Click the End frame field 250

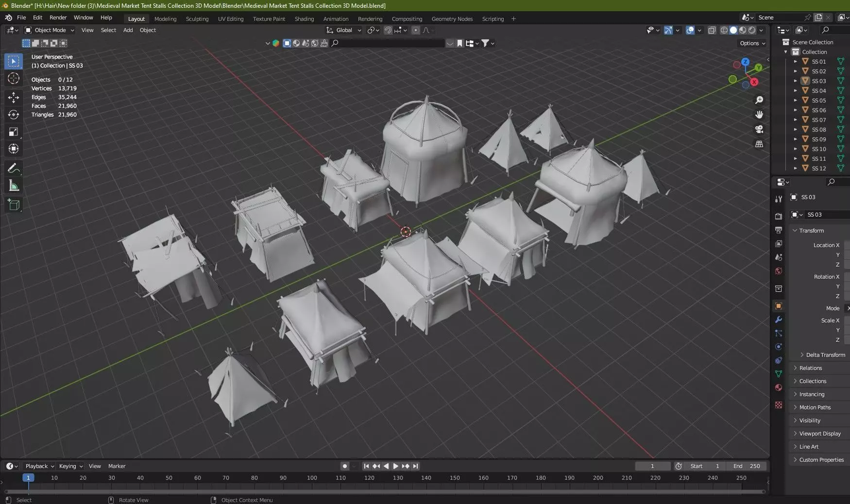pyautogui.click(x=747, y=466)
